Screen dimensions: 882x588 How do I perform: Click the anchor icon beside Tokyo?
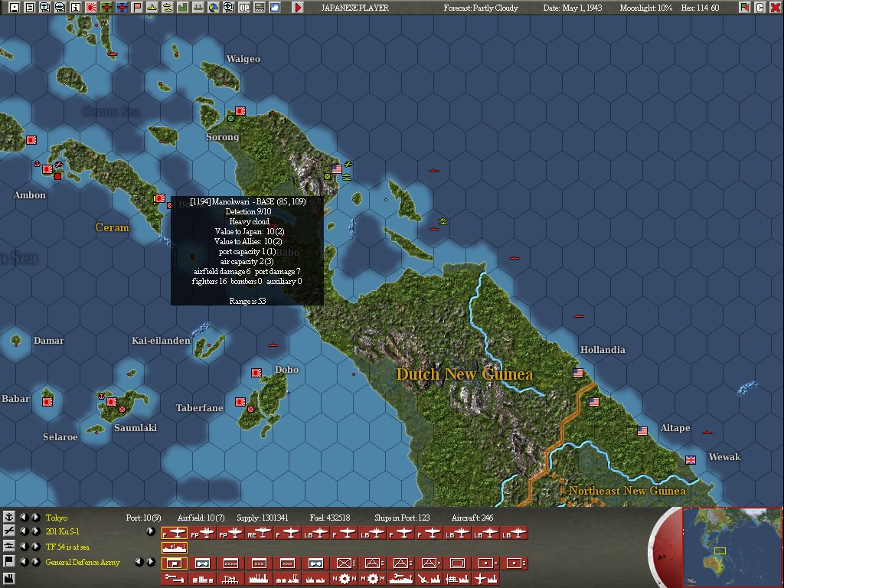tap(10, 517)
